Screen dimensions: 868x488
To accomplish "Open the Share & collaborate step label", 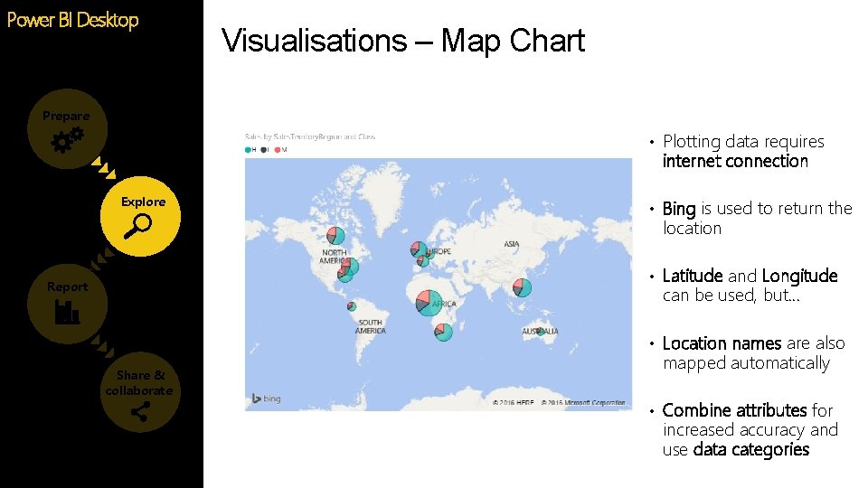I will pos(139,383).
